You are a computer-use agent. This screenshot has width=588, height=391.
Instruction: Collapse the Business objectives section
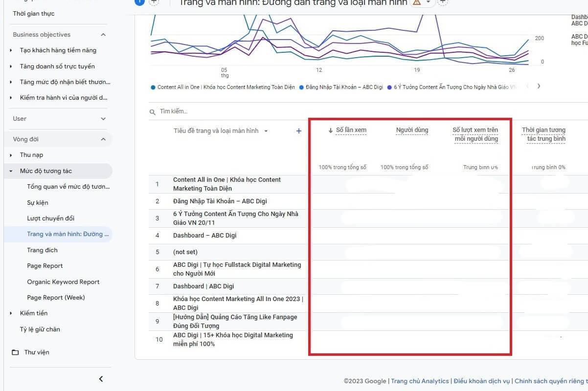[103, 35]
